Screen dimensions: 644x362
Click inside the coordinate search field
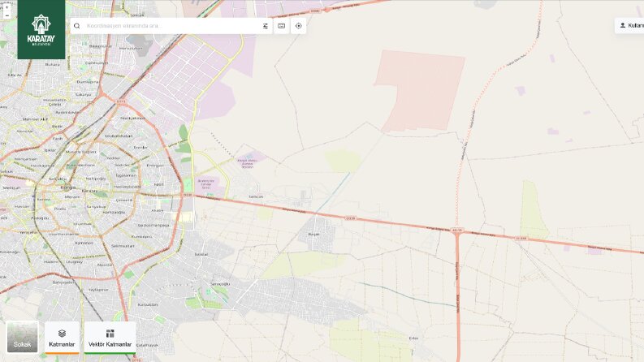[171, 26]
